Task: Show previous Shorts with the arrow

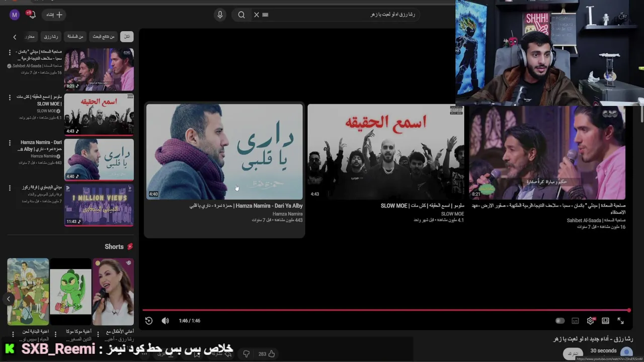Action: pos(9,299)
